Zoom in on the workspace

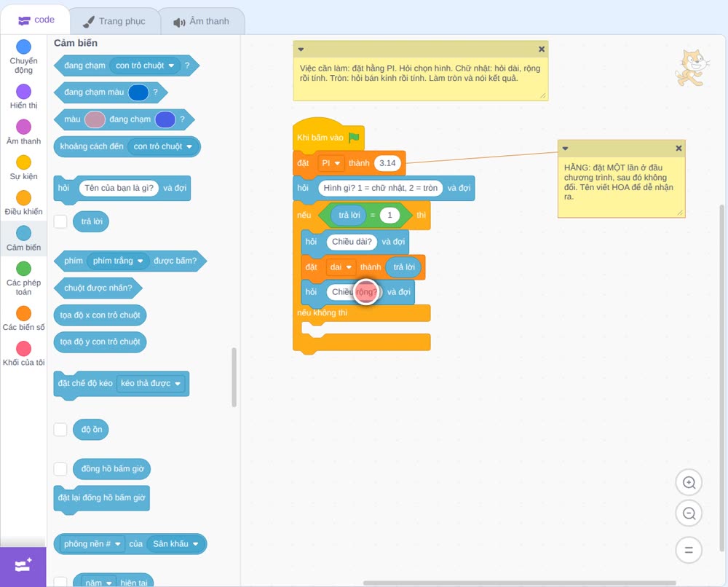689,483
